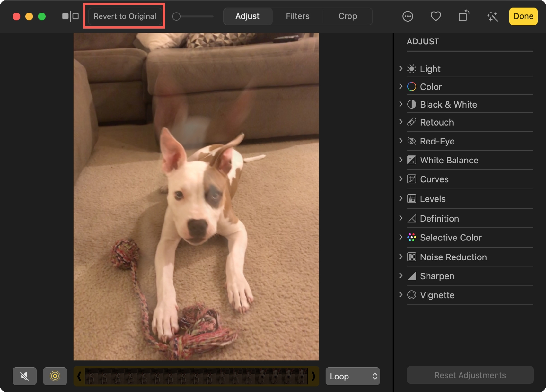Expand the Vignette section chevron
Image resolution: width=546 pixels, height=392 pixels.
[x=401, y=294]
